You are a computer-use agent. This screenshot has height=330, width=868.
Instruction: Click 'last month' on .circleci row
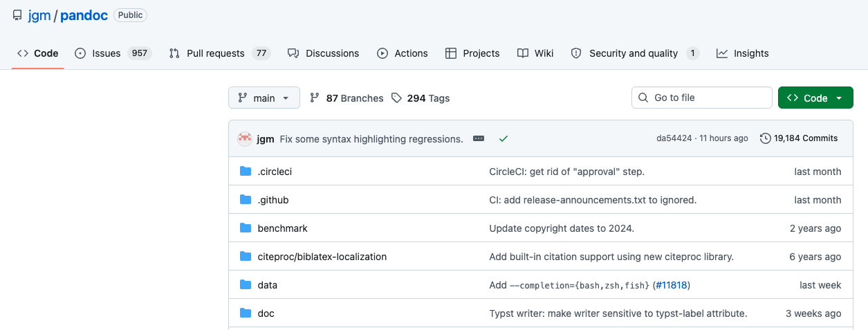[818, 172]
